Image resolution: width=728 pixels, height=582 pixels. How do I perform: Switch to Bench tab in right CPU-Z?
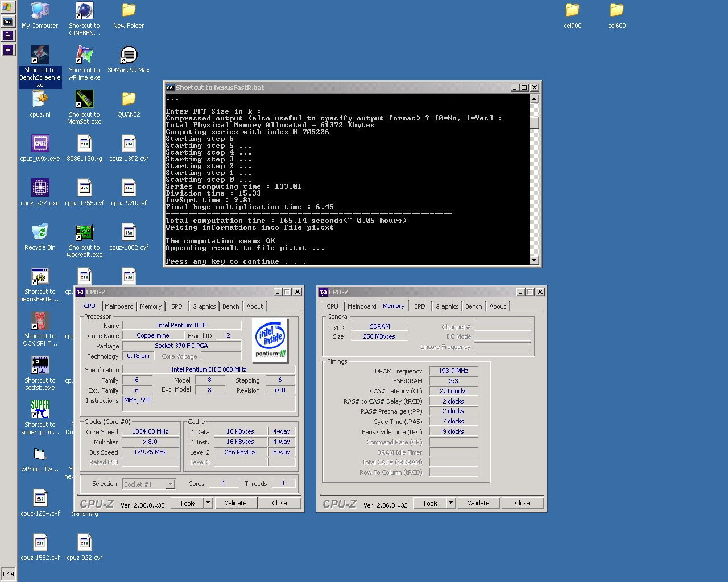(473, 306)
